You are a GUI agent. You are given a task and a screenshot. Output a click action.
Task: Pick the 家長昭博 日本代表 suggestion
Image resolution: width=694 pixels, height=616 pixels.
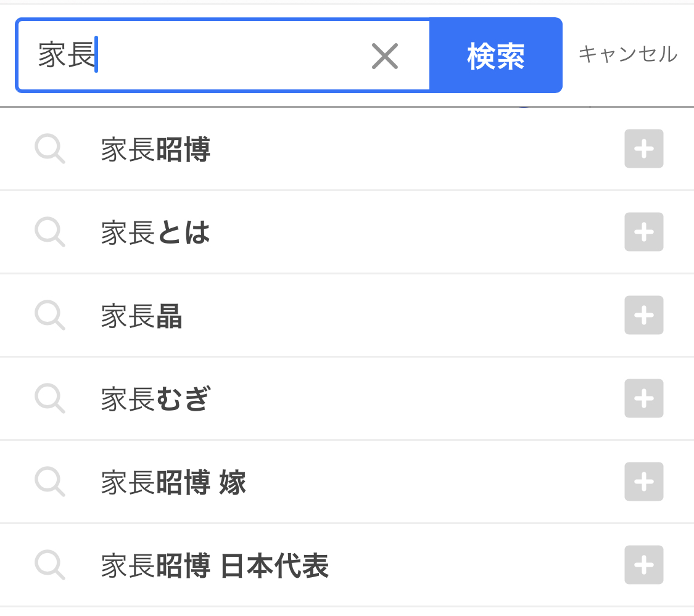pyautogui.click(x=215, y=565)
